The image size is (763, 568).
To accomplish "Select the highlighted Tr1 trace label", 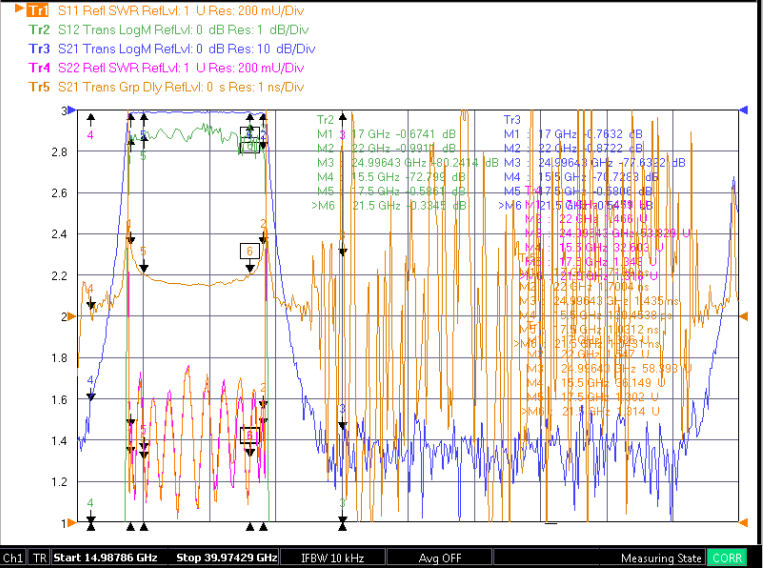I will tap(38, 10).
